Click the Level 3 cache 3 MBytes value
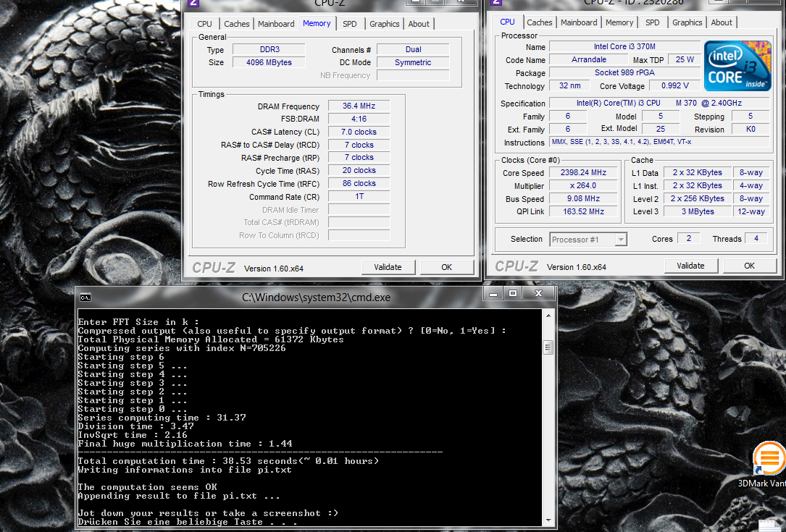786x532 pixels. (698, 211)
